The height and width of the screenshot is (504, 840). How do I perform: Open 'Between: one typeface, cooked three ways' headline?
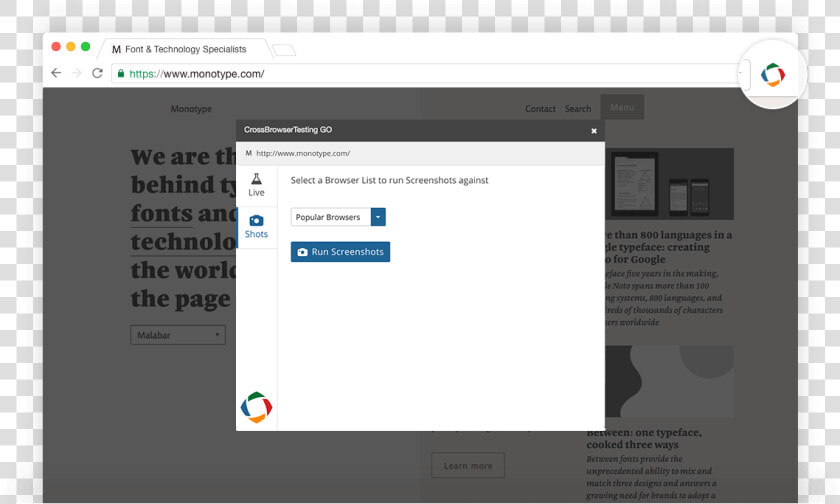643,438
